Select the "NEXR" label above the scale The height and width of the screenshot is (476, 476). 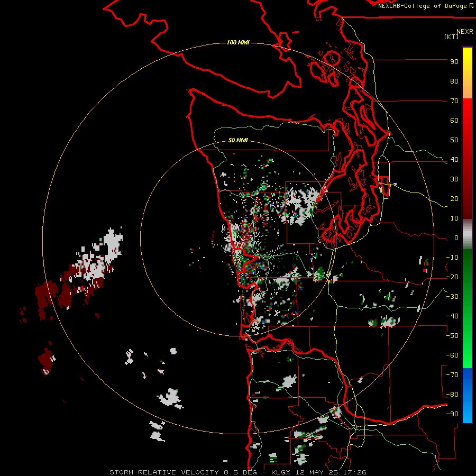464,32
